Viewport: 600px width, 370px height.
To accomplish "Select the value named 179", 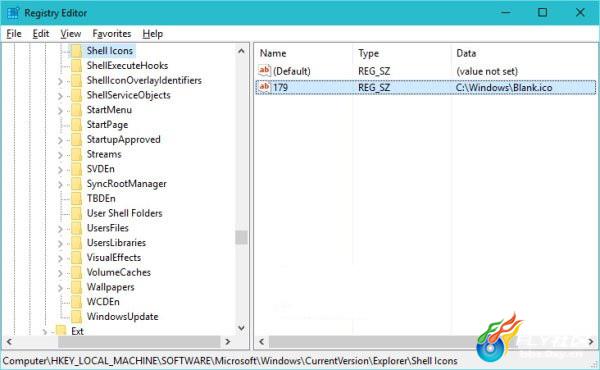I will (x=280, y=88).
